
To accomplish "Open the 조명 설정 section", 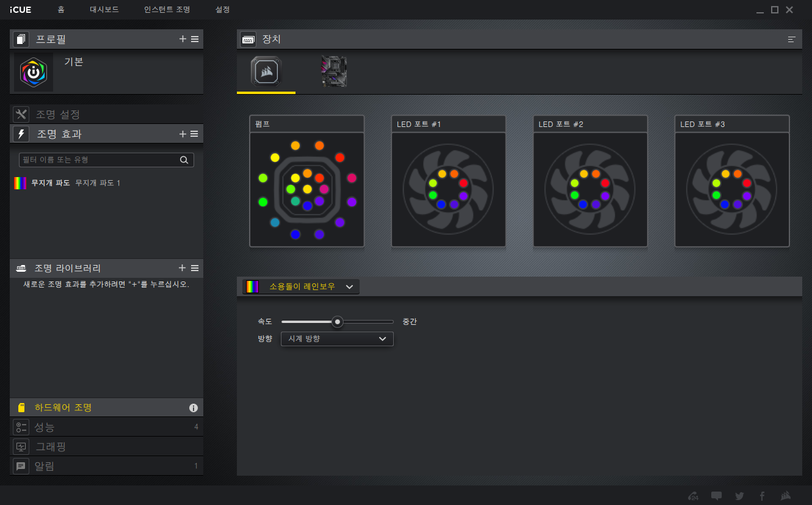I will point(107,114).
